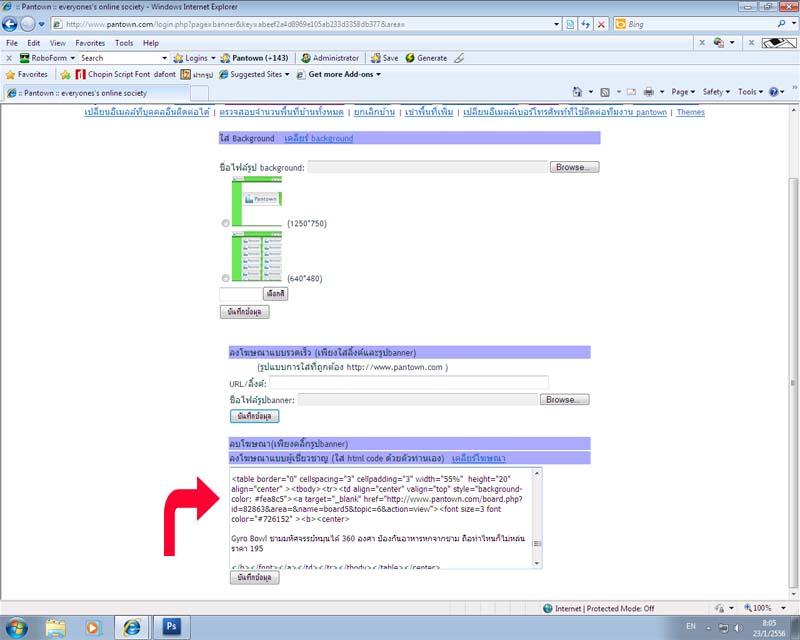Click the Home icon in command bar

click(577, 92)
